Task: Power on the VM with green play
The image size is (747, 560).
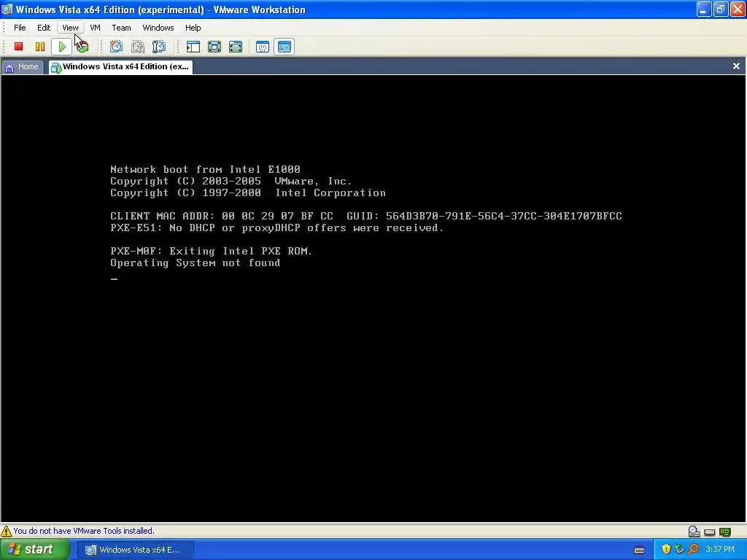Action: (61, 46)
